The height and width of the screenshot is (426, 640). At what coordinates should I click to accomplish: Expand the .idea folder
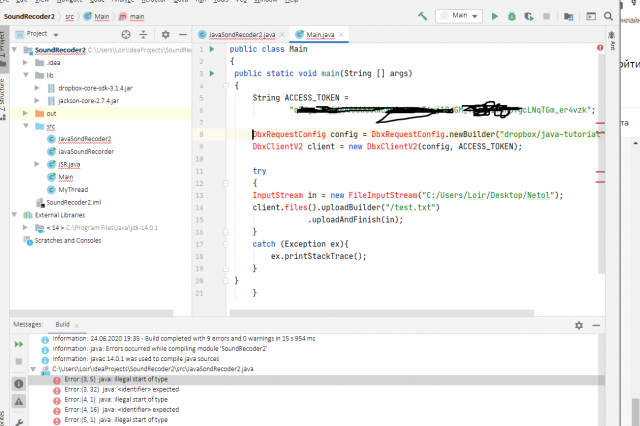[25, 62]
